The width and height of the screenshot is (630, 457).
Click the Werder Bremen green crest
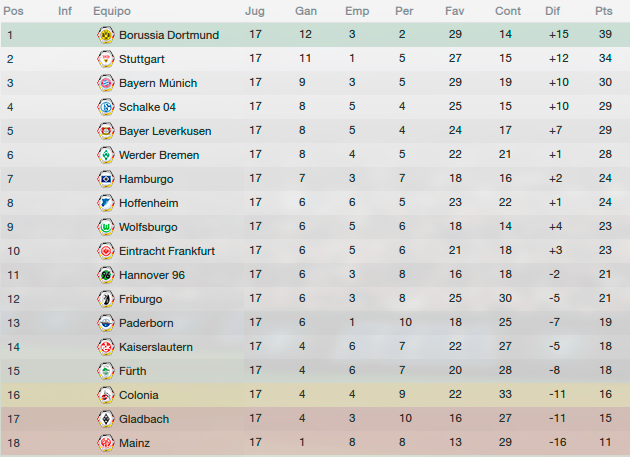point(106,155)
